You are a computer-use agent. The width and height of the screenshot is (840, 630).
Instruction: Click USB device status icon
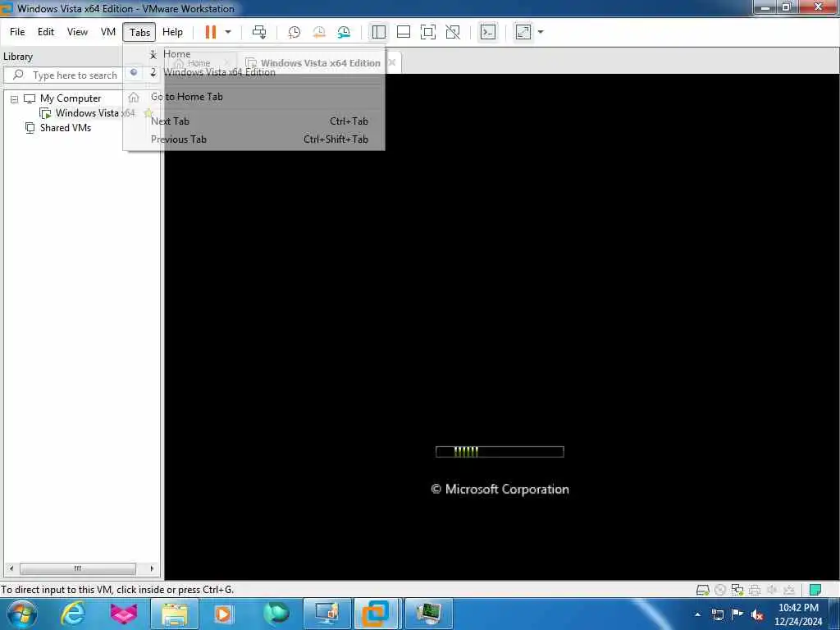pyautogui.click(x=789, y=591)
